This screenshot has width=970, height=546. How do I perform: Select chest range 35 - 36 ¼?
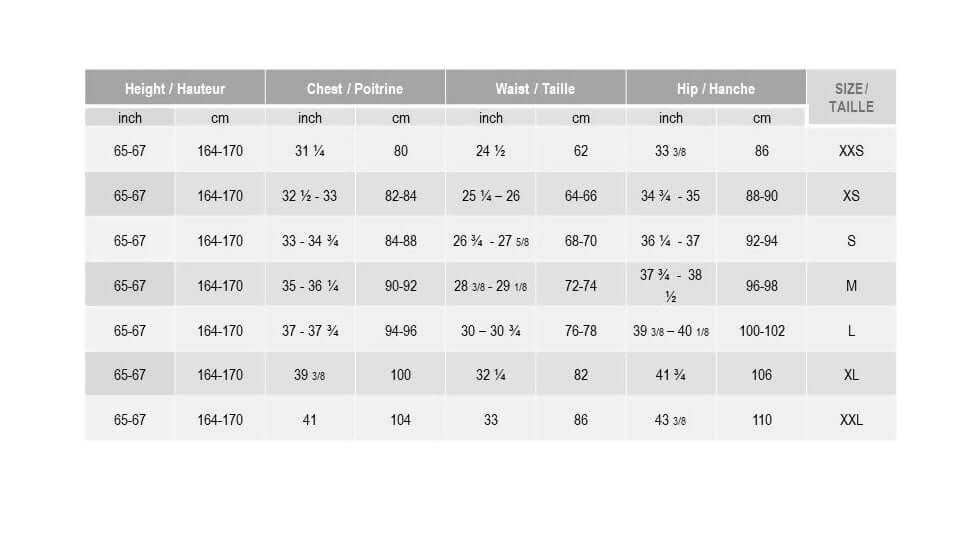click(310, 286)
